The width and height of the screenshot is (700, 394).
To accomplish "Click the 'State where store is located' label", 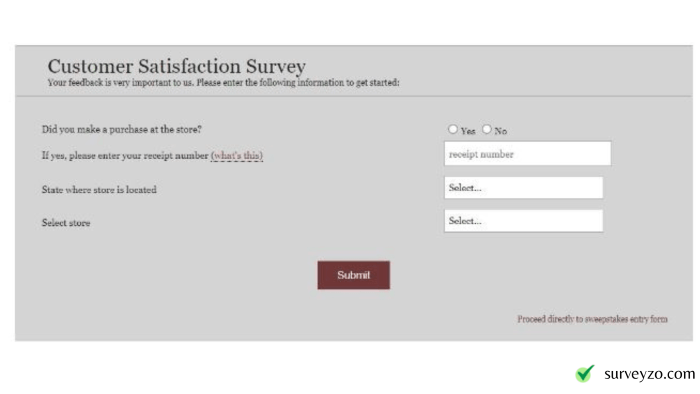I will 99,190.
